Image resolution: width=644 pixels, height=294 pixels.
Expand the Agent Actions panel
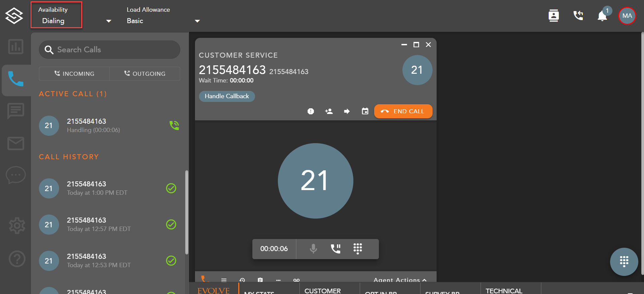[400, 280]
